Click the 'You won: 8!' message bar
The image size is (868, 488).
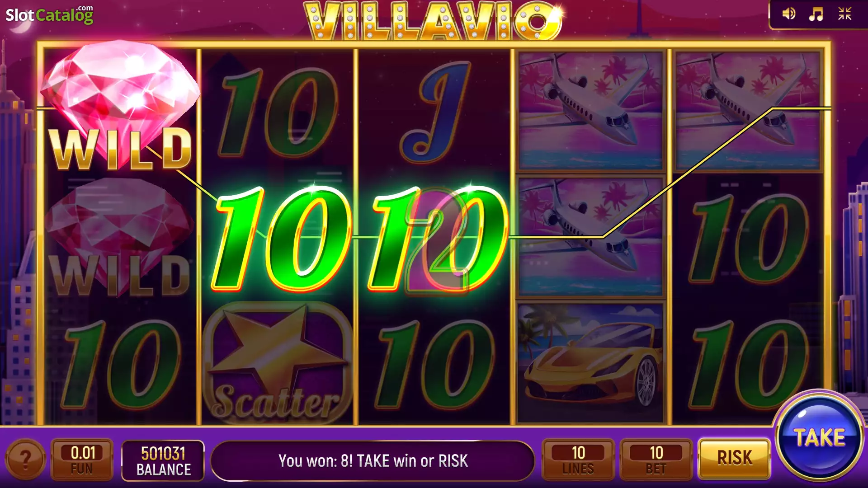point(373,460)
